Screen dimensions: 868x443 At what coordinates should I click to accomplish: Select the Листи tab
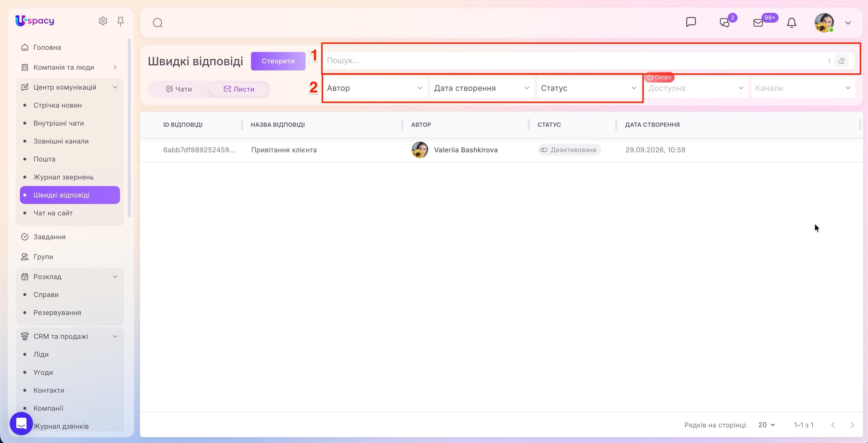[239, 89]
